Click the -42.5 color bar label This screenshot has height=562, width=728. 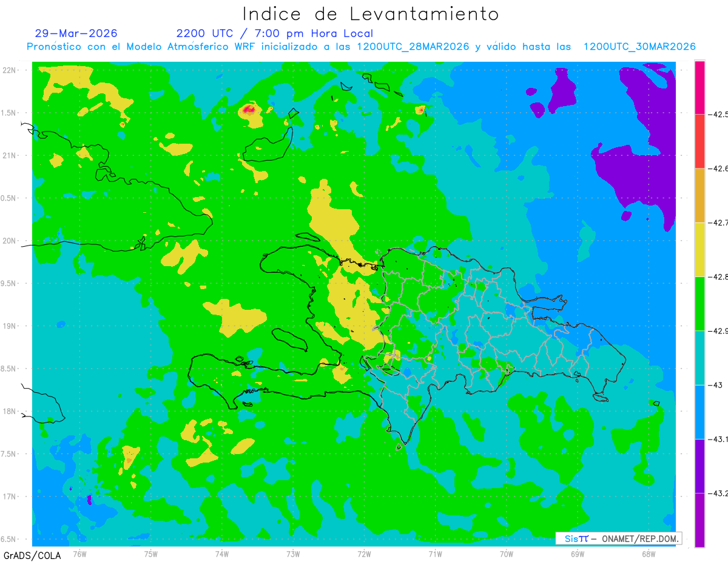tap(718, 114)
